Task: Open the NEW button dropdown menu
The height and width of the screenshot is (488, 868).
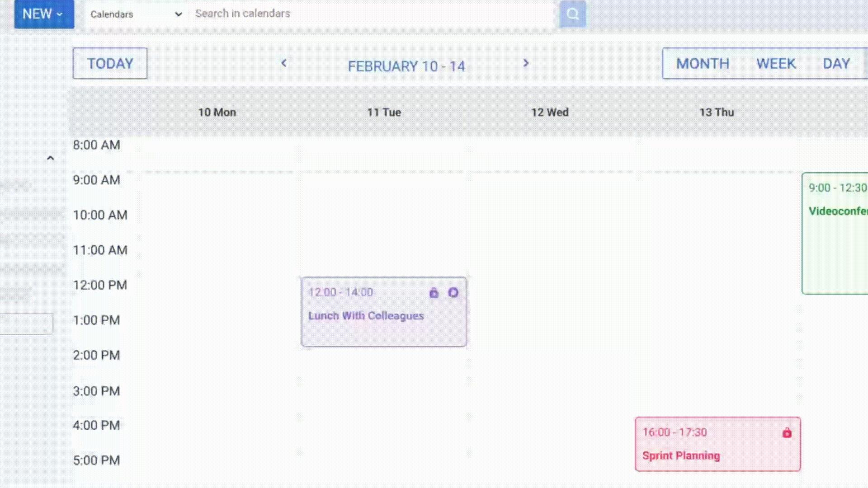Action: click(44, 14)
